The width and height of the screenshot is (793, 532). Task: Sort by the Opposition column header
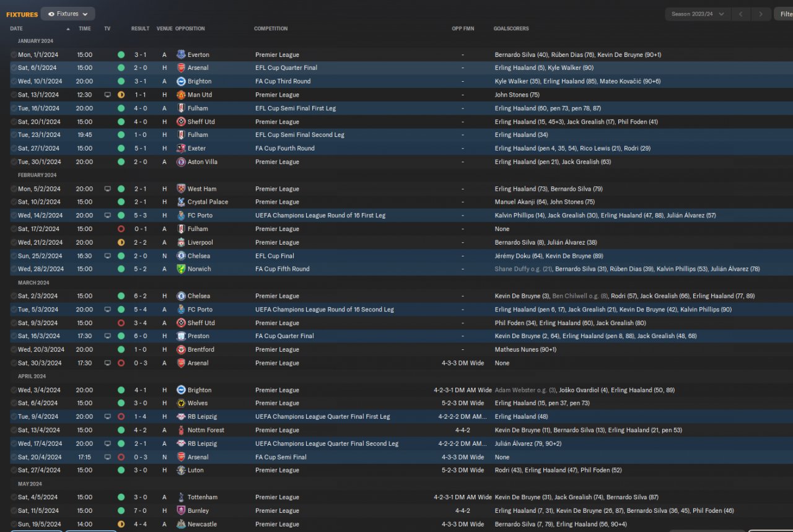[190, 28]
